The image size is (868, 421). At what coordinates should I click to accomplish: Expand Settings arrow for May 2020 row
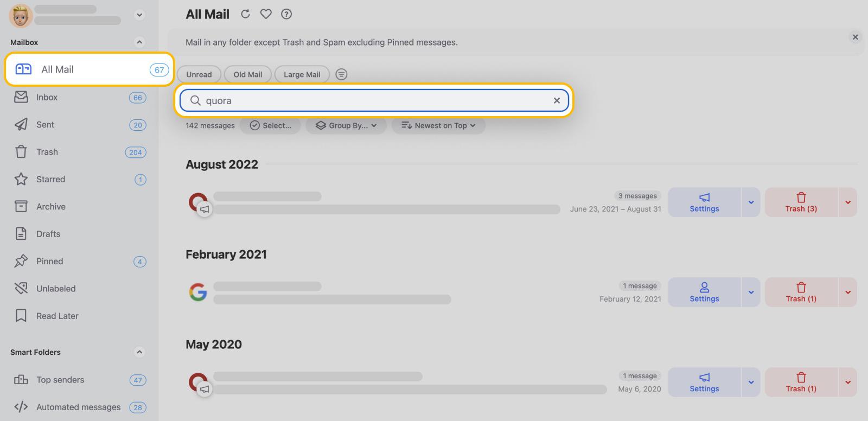point(751,382)
